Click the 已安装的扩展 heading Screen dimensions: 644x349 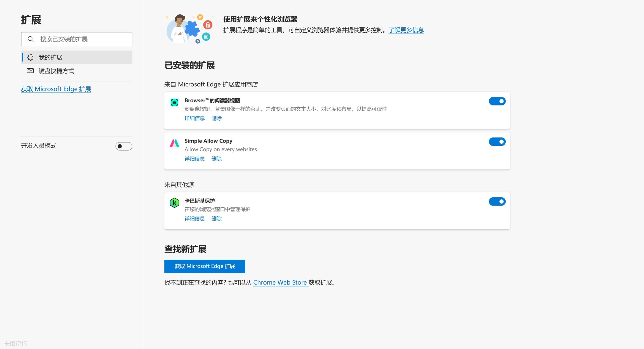coord(190,66)
